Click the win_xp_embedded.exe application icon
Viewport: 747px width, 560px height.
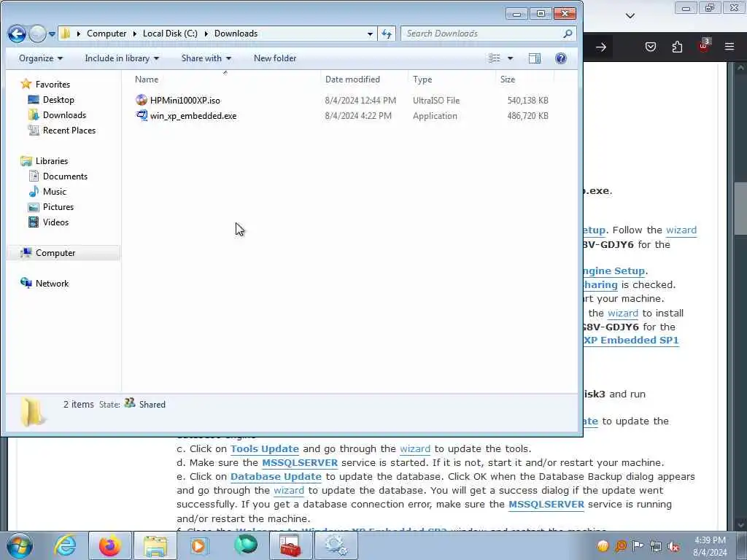click(x=142, y=115)
